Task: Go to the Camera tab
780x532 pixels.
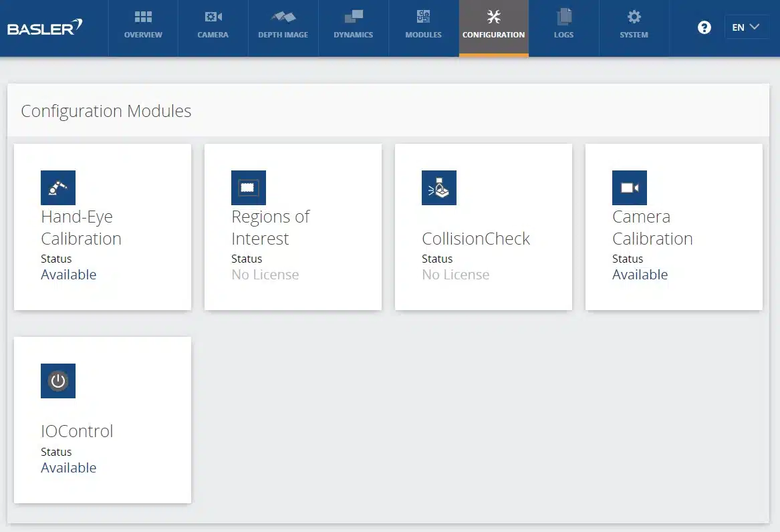Action: (x=213, y=25)
